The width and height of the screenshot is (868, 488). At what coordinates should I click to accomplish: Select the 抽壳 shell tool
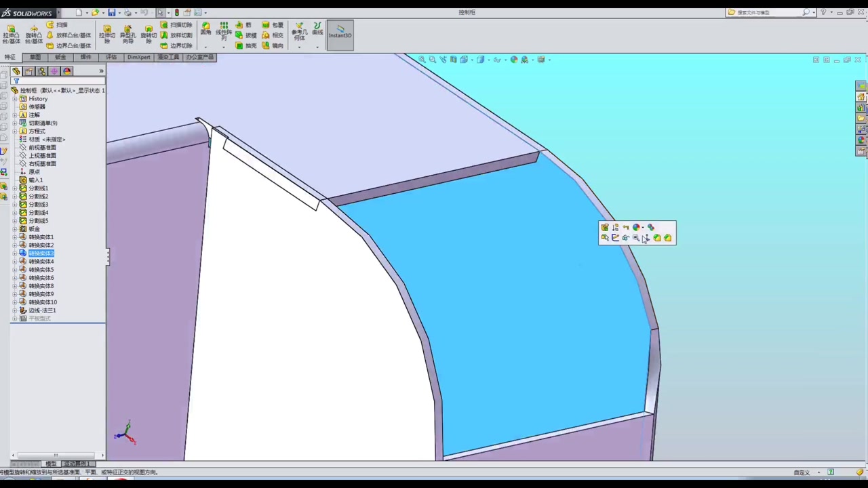(x=246, y=45)
